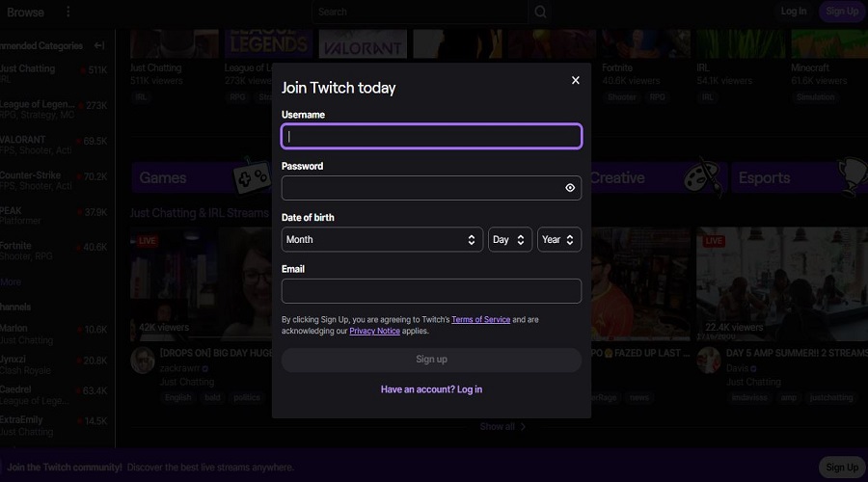Open the Day dropdown

[509, 240]
